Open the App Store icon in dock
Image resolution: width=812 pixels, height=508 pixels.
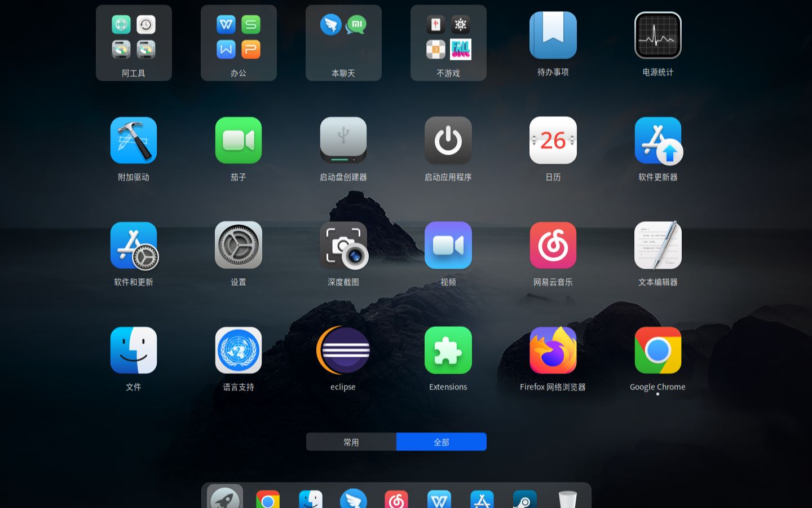click(482, 499)
